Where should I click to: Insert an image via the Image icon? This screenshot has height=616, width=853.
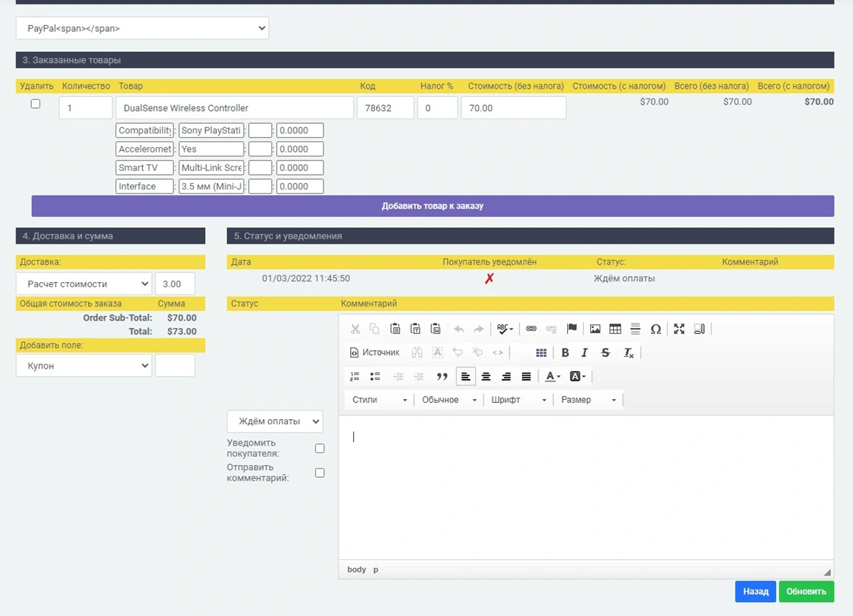coord(595,329)
